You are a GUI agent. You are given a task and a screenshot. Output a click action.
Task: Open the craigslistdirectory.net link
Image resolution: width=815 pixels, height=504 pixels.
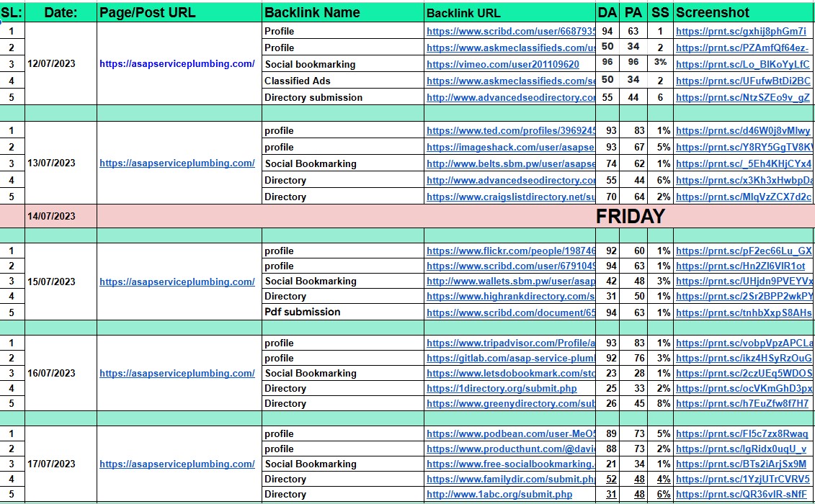pyautogui.click(x=510, y=197)
